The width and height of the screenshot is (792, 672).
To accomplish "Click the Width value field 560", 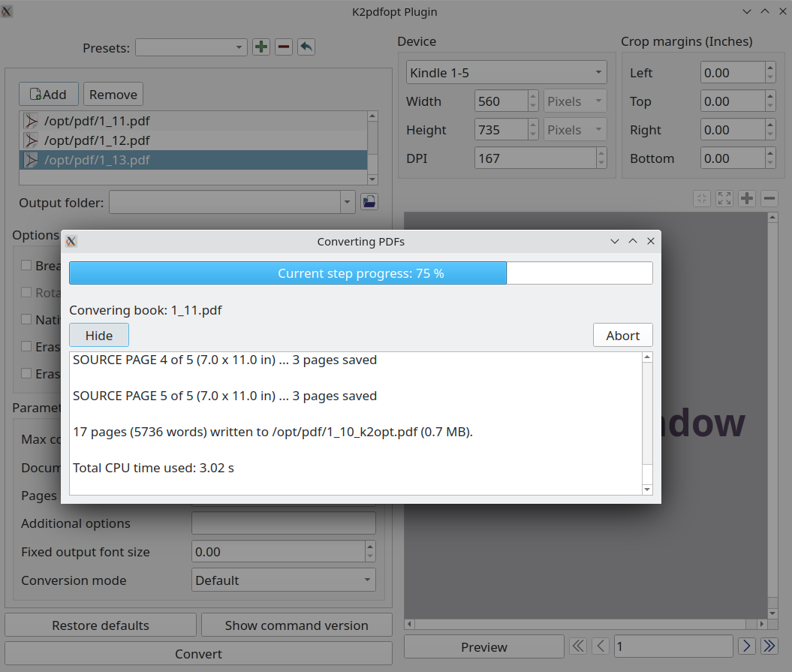I will pos(501,101).
